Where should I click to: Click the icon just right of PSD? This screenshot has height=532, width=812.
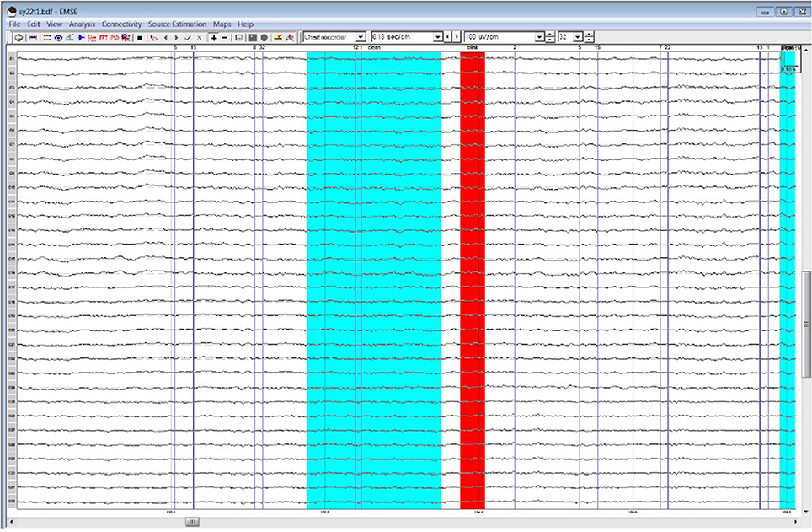(126, 37)
